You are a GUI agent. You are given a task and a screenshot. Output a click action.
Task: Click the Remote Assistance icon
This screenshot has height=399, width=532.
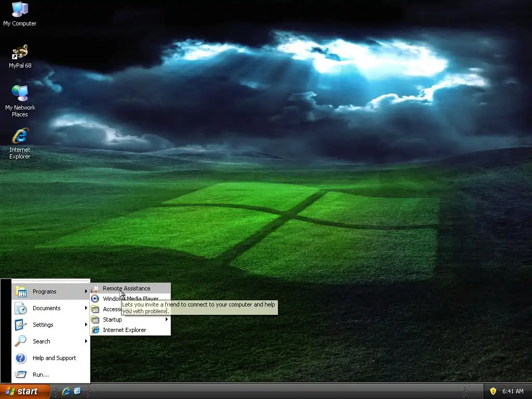click(96, 288)
